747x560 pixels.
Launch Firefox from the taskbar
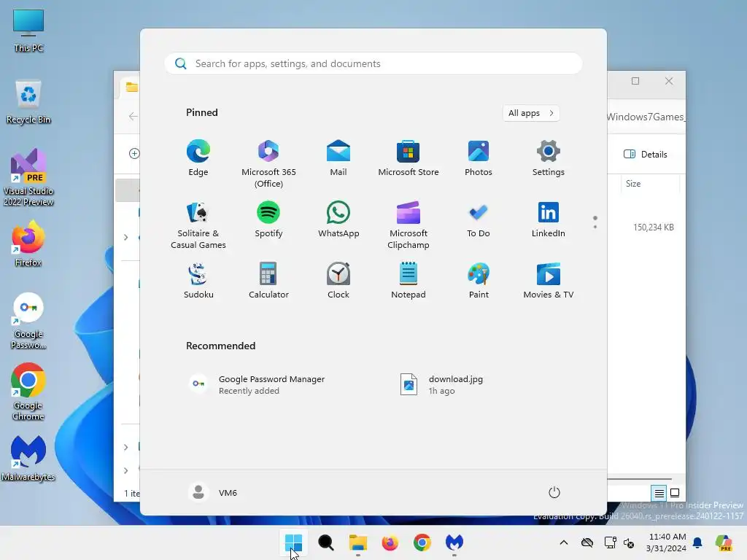tap(390, 542)
